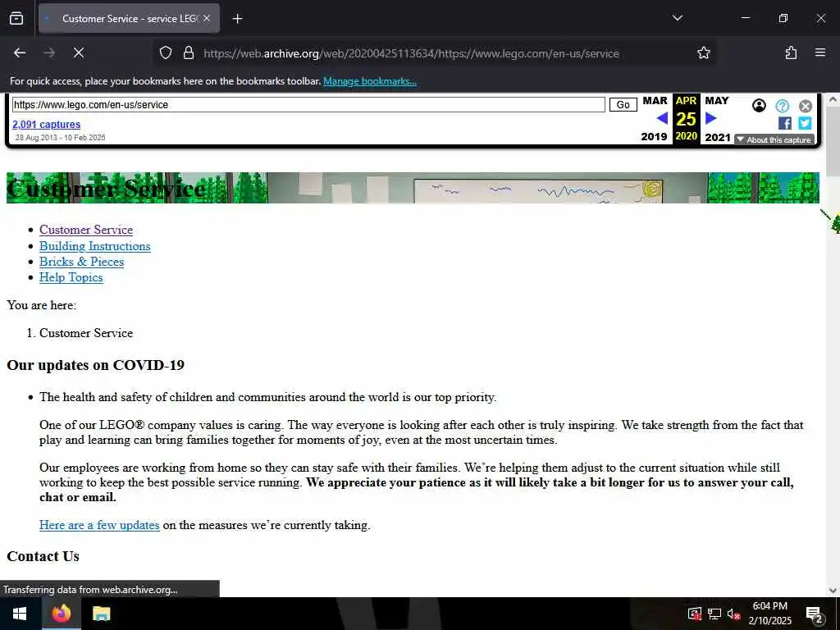Open the extensions puzzle icon
840x630 pixels.
pyautogui.click(x=791, y=52)
